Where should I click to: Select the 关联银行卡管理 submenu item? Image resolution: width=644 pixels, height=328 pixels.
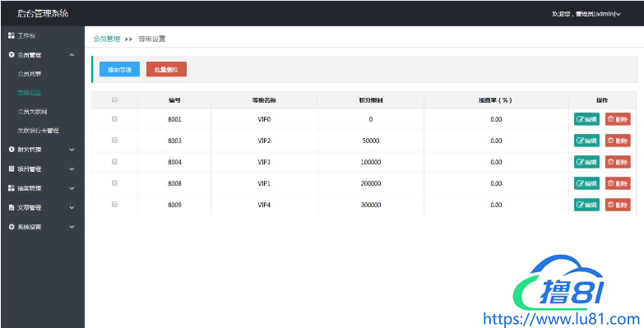[x=38, y=131]
